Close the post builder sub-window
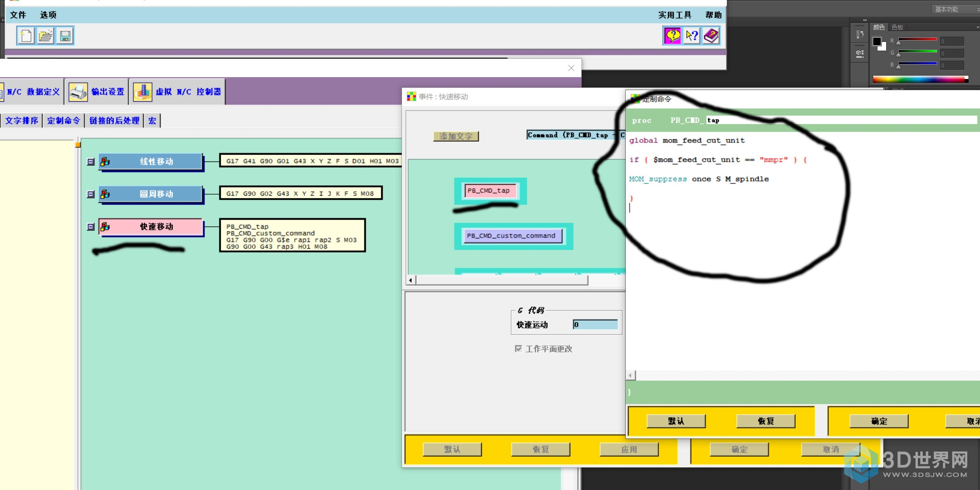This screenshot has height=490, width=980. click(x=571, y=68)
